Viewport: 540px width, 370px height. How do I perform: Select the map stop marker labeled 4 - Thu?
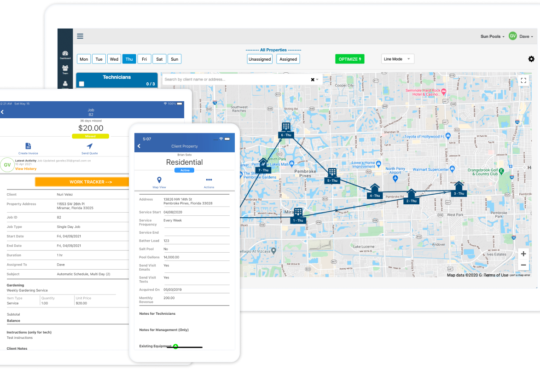coord(375,191)
